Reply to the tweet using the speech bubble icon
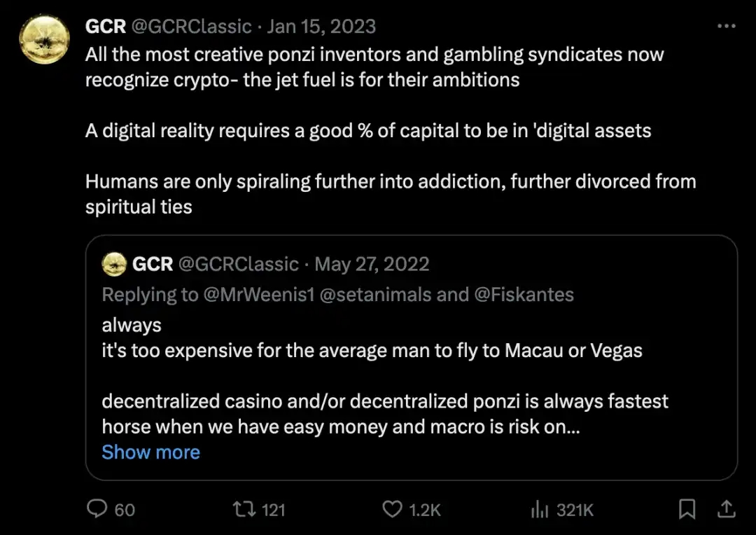Image resolution: width=756 pixels, height=535 pixels. [97, 510]
